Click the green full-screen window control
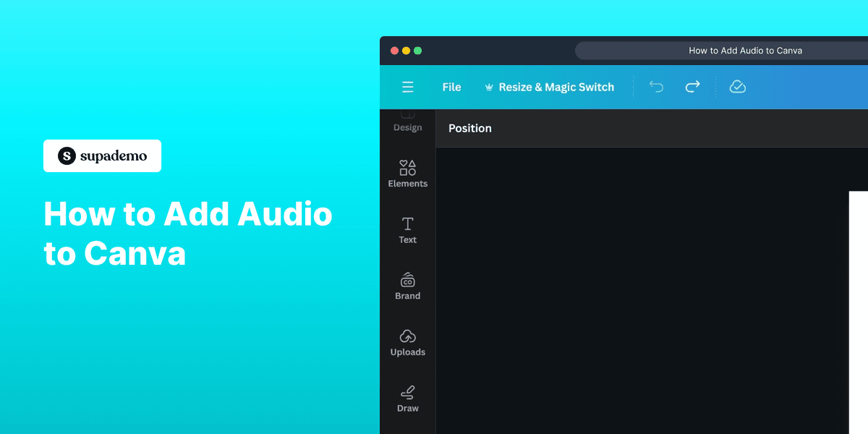 point(418,51)
